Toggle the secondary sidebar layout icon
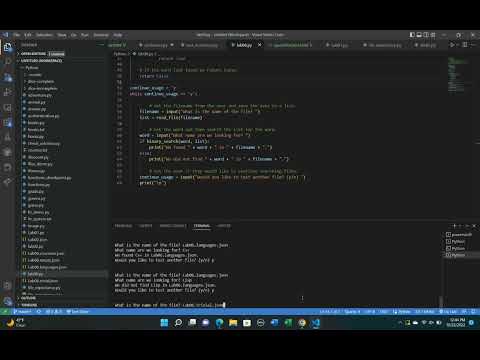The image size is (480, 360). point(426,35)
